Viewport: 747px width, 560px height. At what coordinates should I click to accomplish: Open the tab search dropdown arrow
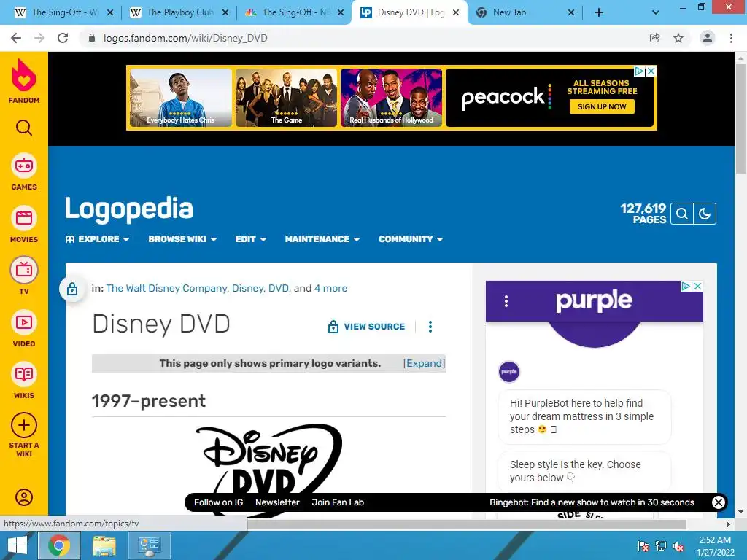[656, 13]
